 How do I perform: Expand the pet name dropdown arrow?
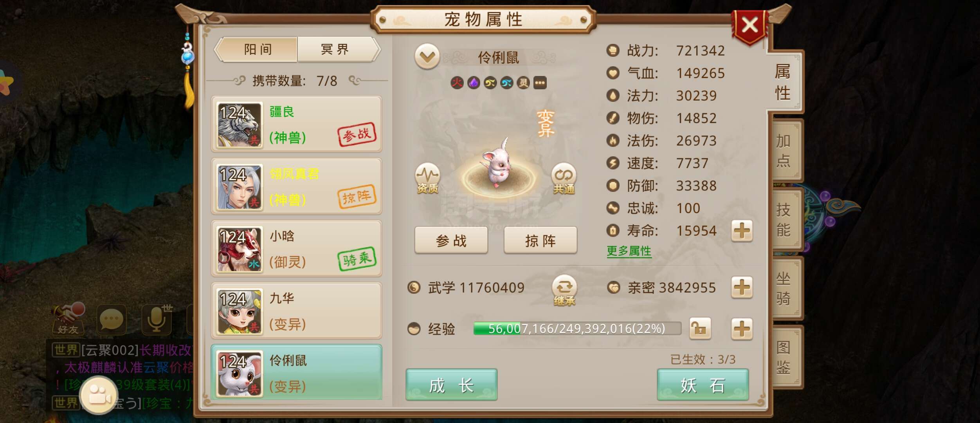click(x=427, y=56)
